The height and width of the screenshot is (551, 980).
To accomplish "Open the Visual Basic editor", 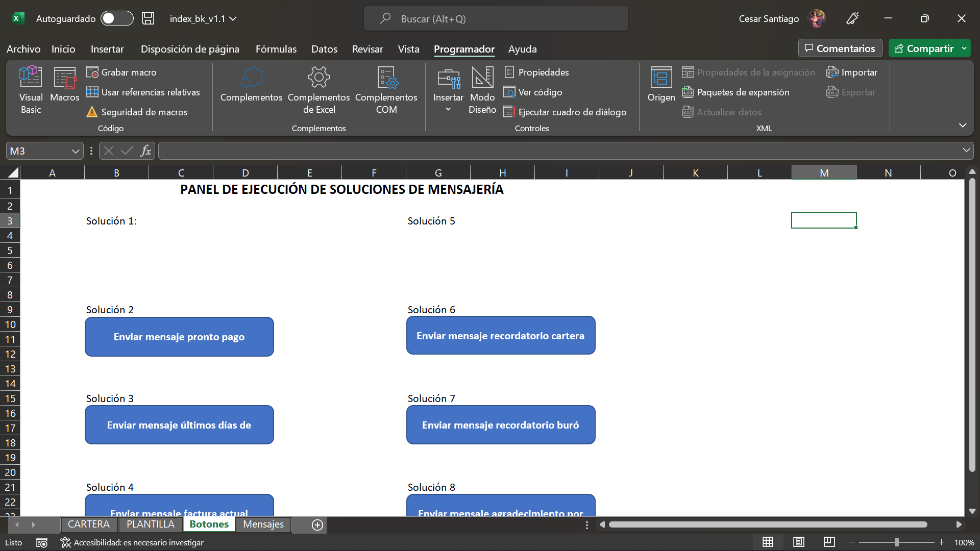I will click(30, 90).
